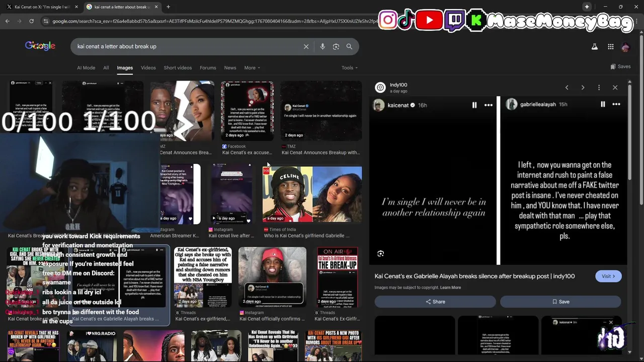Switch to AI Mode tab
Image resolution: width=644 pixels, height=362 pixels.
pos(86,68)
